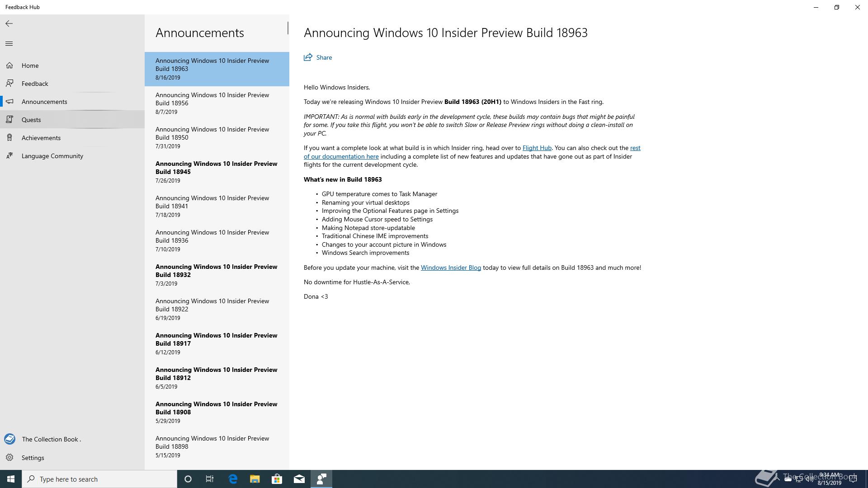This screenshot has width=868, height=488.
Task: Click the Share text link
Action: coord(324,57)
